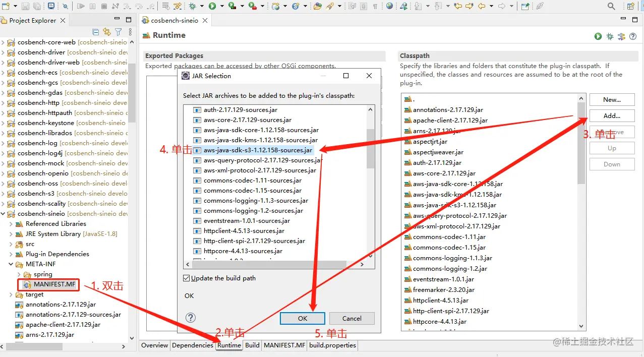This screenshot has width=644, height=357.
Task: Collapse the META-INF folder node
Action: point(11,264)
